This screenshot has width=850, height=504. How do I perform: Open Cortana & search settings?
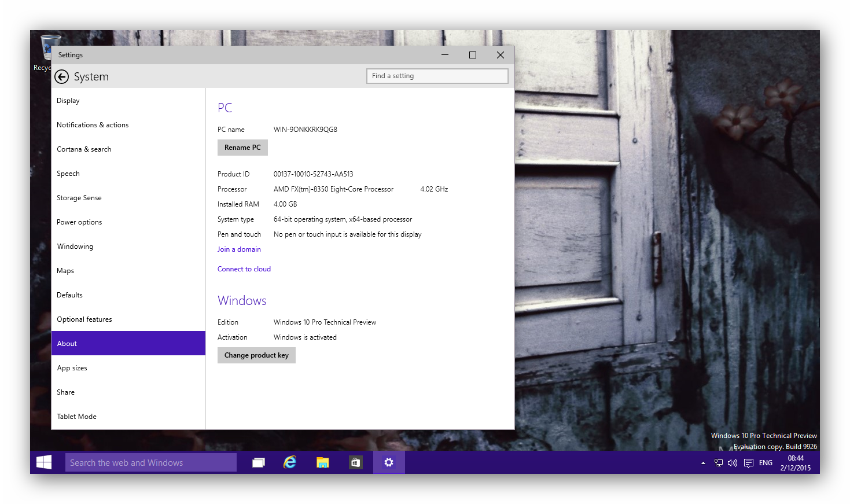pos(128,149)
